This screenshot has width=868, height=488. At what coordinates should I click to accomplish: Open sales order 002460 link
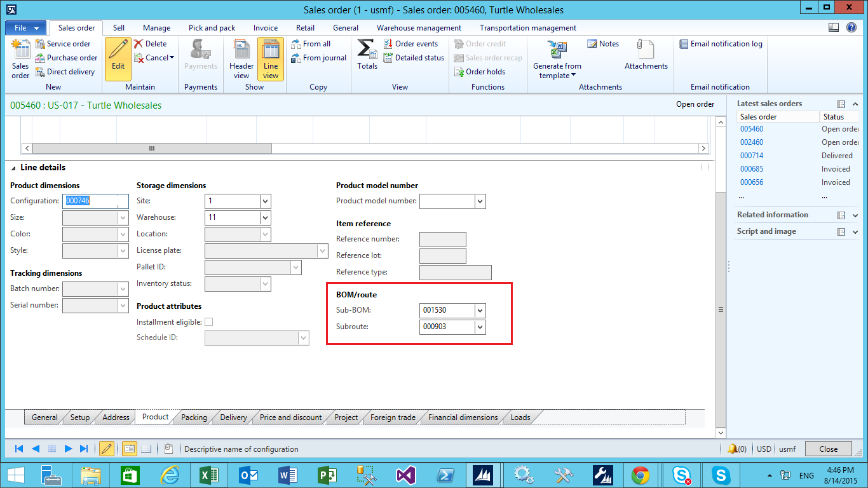(752, 142)
